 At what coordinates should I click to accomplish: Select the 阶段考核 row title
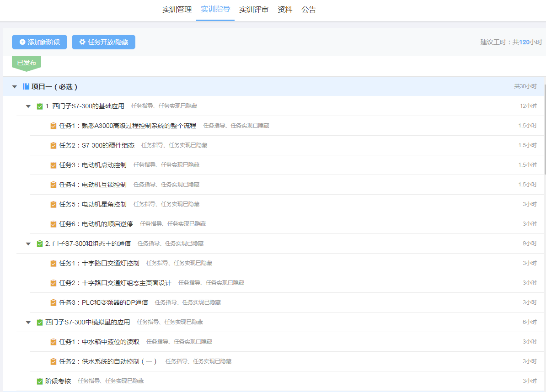(58, 381)
